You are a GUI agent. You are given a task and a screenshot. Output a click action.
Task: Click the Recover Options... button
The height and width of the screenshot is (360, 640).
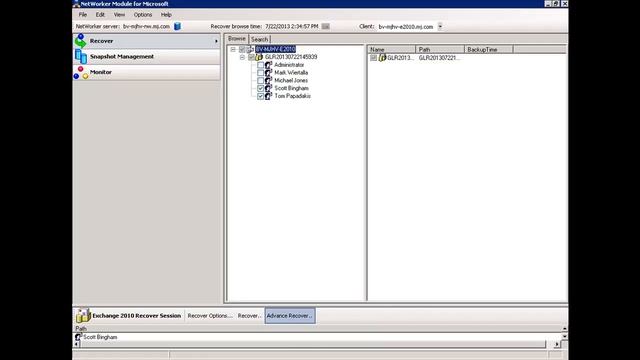click(210, 316)
